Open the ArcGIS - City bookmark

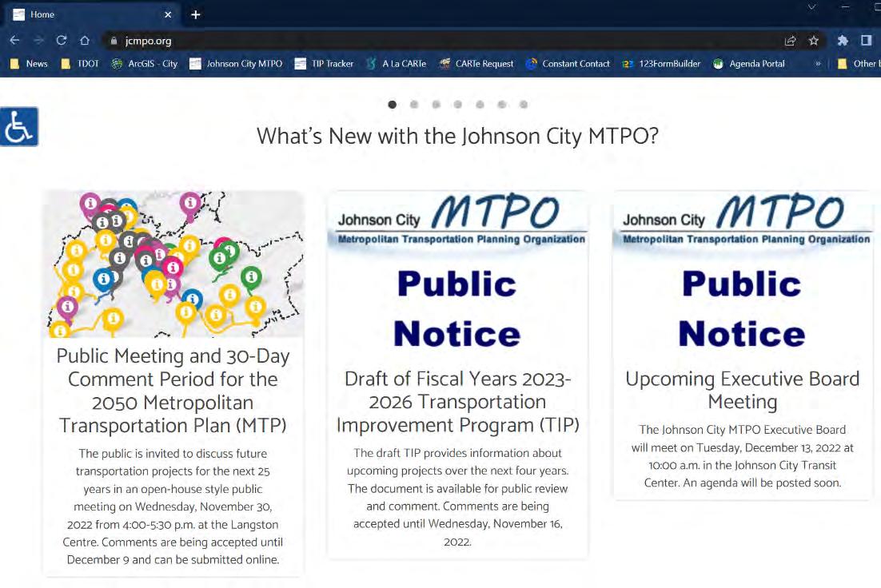tap(145, 64)
